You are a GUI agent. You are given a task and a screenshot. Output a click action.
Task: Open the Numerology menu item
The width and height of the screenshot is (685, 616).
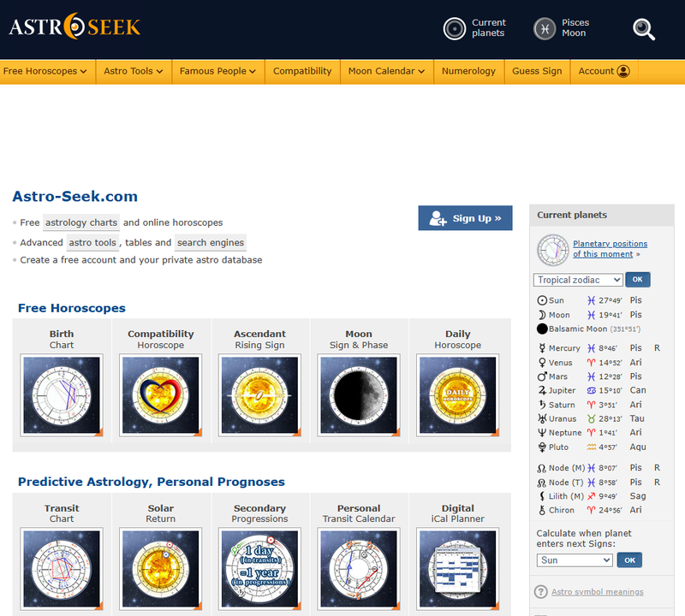pyautogui.click(x=468, y=71)
